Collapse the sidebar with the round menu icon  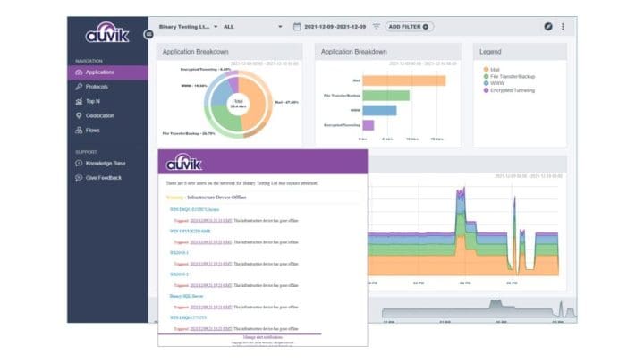148,35
